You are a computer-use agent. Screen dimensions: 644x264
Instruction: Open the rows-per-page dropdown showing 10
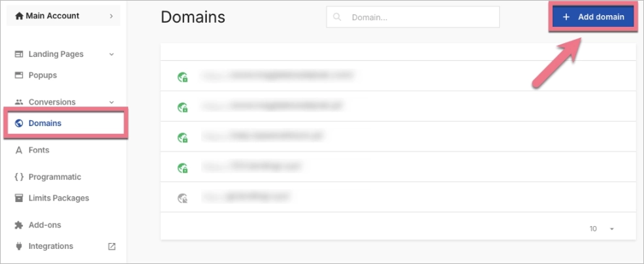[x=602, y=229]
